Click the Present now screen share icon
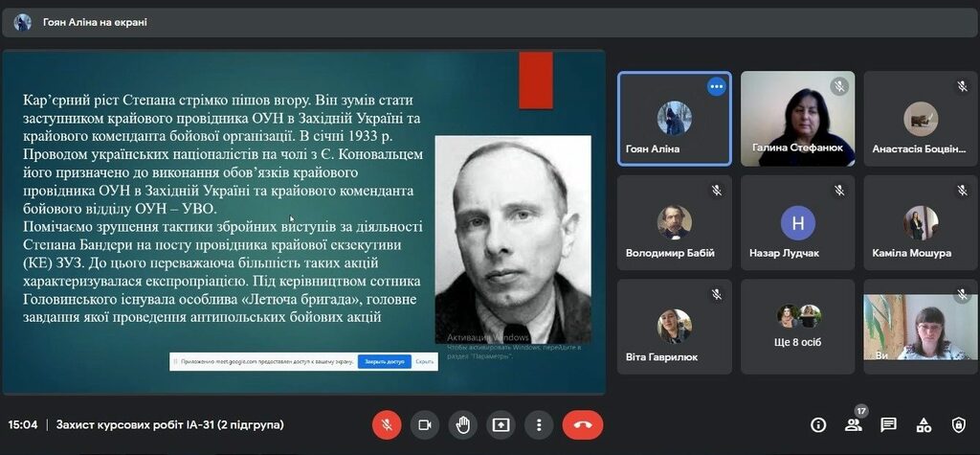The height and width of the screenshot is (455, 980). [501, 424]
